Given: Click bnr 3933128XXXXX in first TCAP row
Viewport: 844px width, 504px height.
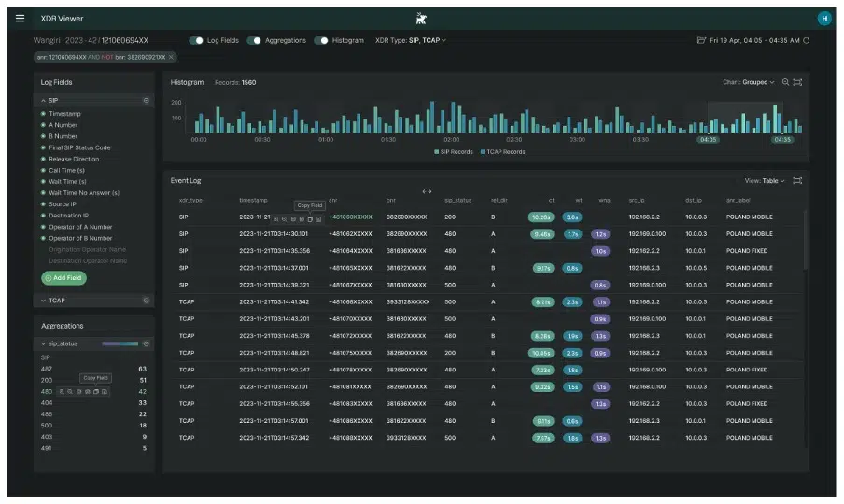Looking at the screenshot, I should pyautogui.click(x=408, y=302).
